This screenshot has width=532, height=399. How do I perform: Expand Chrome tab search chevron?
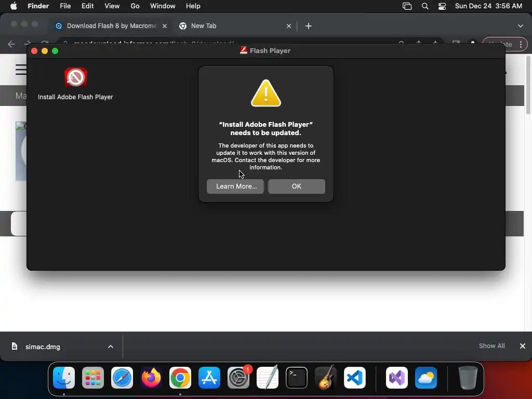[521, 26]
